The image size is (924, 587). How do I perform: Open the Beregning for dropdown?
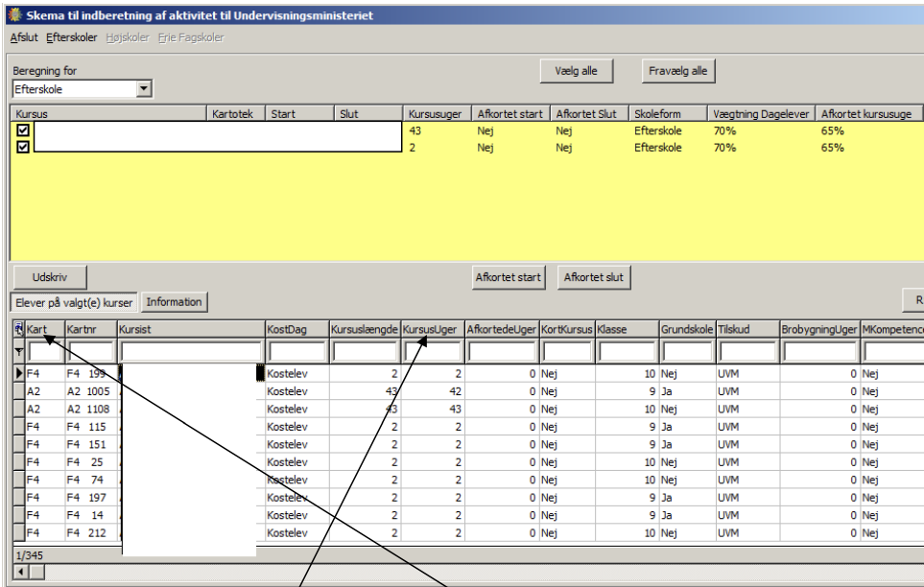click(x=144, y=89)
